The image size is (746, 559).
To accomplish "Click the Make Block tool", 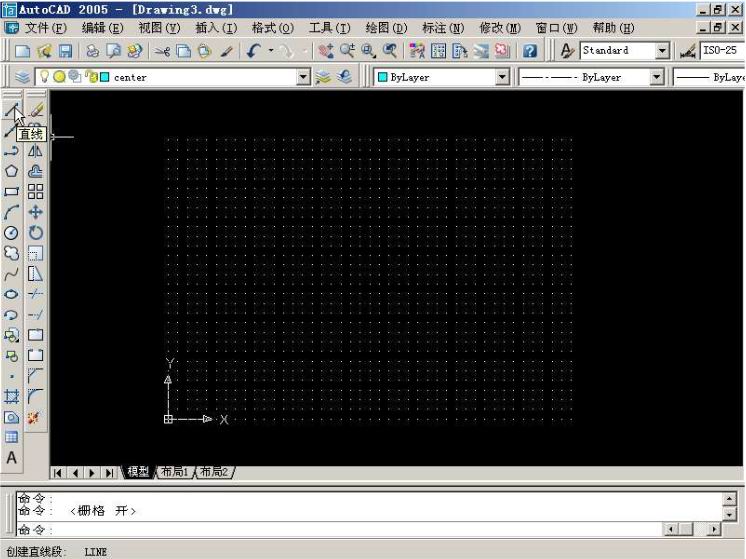I will pyautogui.click(x=11, y=356).
